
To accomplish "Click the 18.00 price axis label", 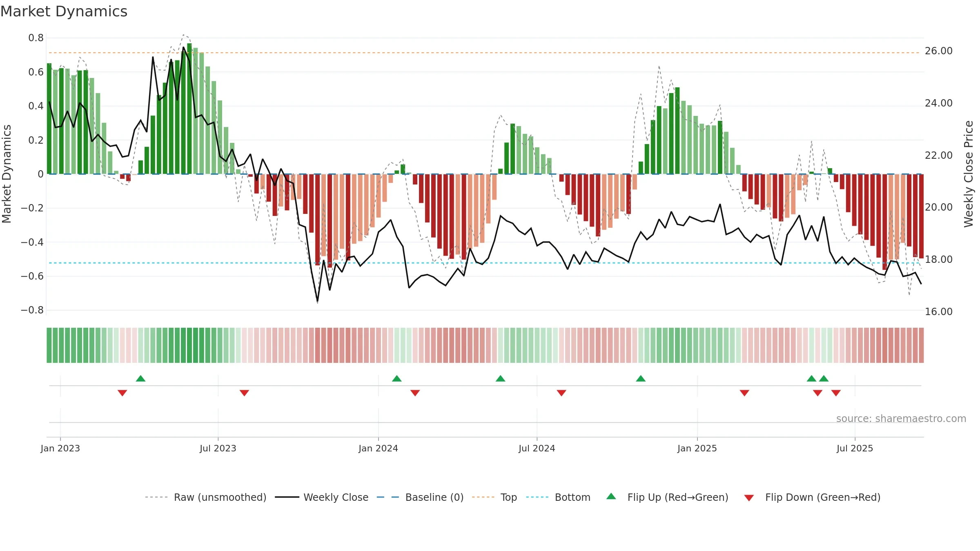I will (x=939, y=260).
